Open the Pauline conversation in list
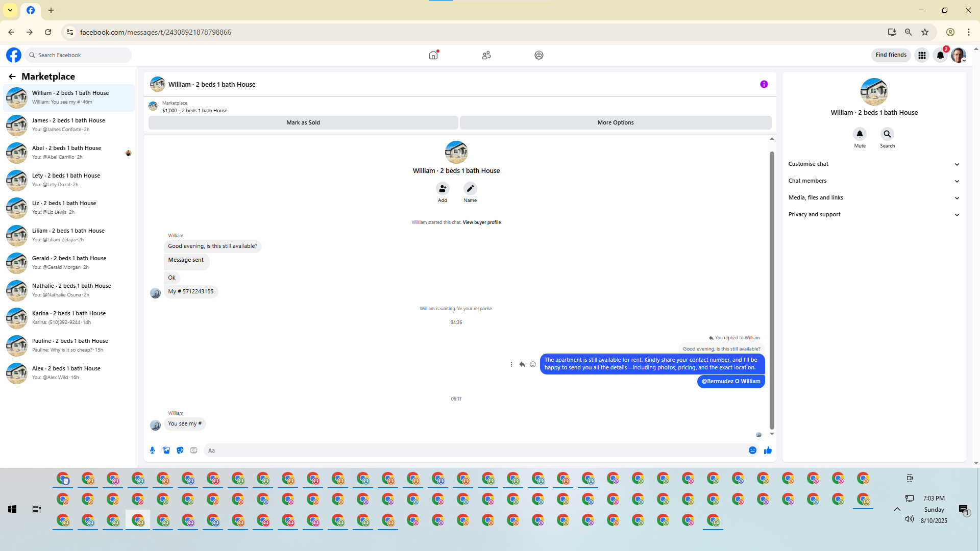The height and width of the screenshot is (551, 980). tap(69, 345)
